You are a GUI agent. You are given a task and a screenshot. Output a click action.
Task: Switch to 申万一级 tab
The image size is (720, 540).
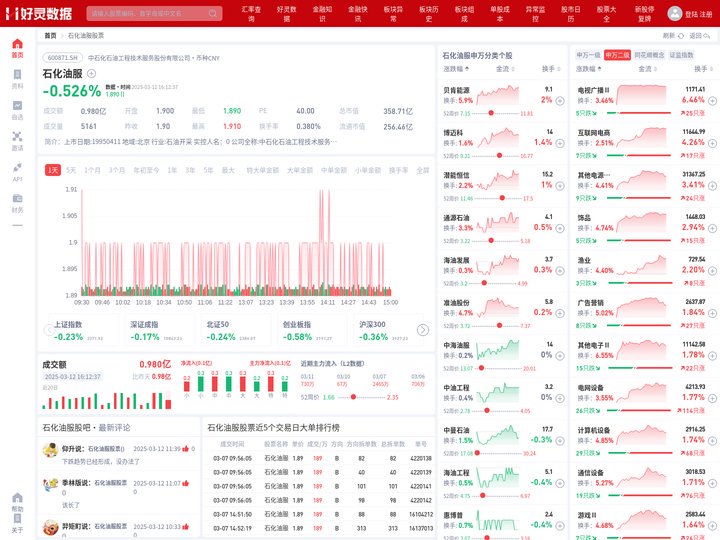point(588,55)
